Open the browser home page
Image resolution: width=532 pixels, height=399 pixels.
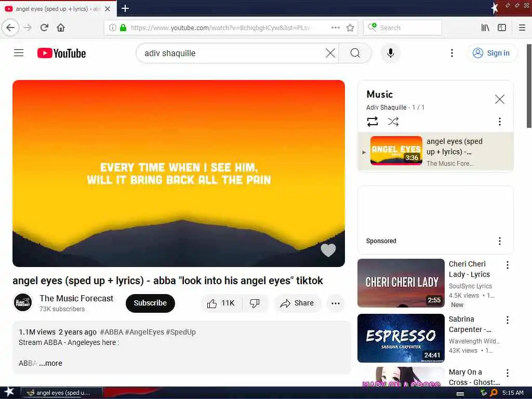pos(61,28)
